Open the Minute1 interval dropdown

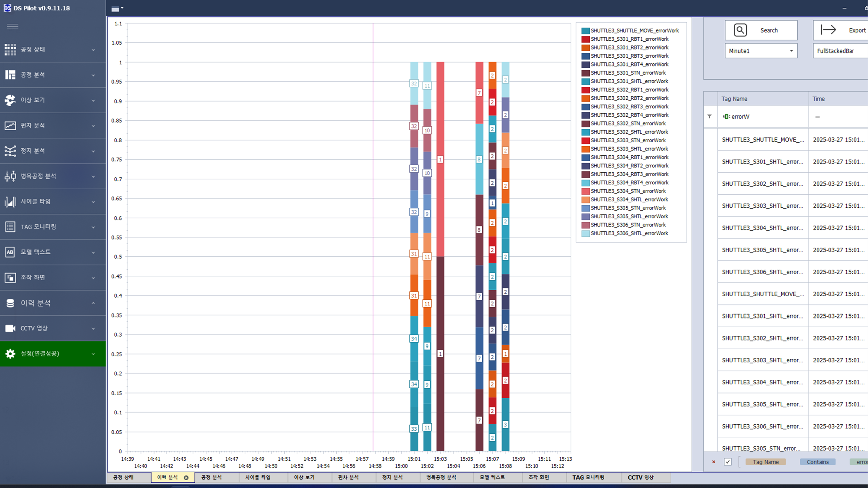pos(791,51)
